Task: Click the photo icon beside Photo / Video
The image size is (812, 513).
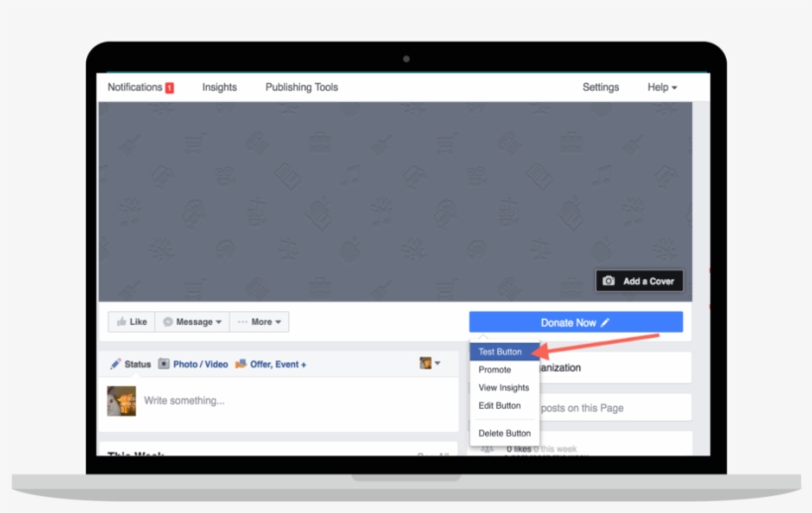Action: tap(163, 363)
